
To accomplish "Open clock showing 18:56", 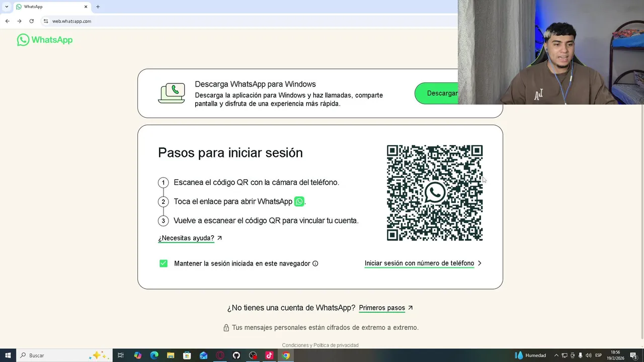I will [x=615, y=355].
